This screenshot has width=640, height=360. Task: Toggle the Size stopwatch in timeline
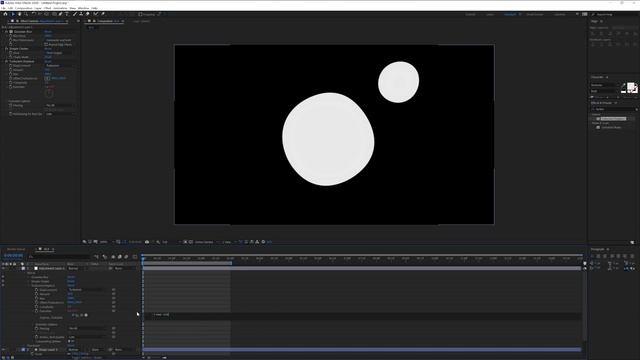(36, 298)
